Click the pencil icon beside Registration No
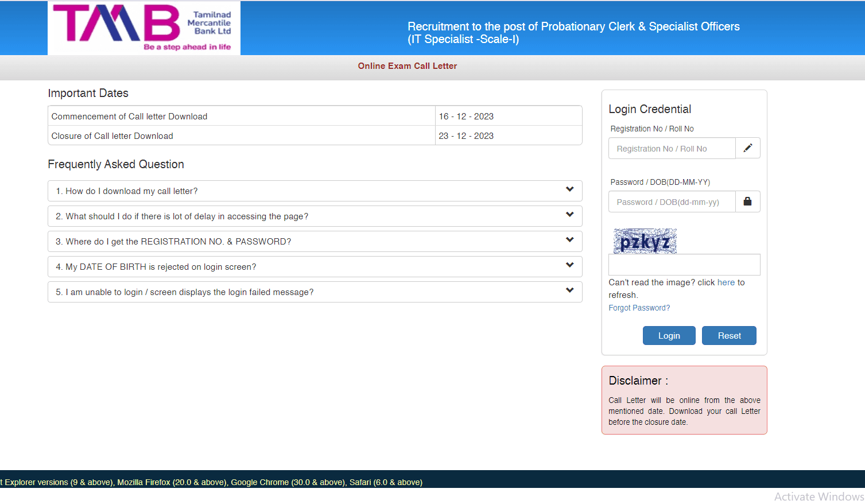Image resolution: width=865 pixels, height=504 pixels. [x=747, y=148]
